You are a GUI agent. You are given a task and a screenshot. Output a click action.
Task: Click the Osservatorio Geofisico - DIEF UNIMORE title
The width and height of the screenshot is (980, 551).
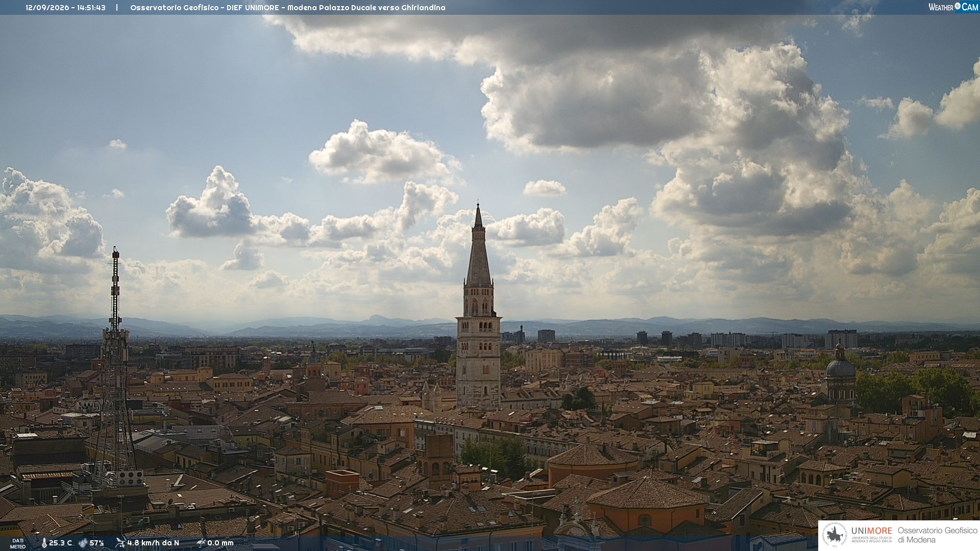(x=205, y=8)
